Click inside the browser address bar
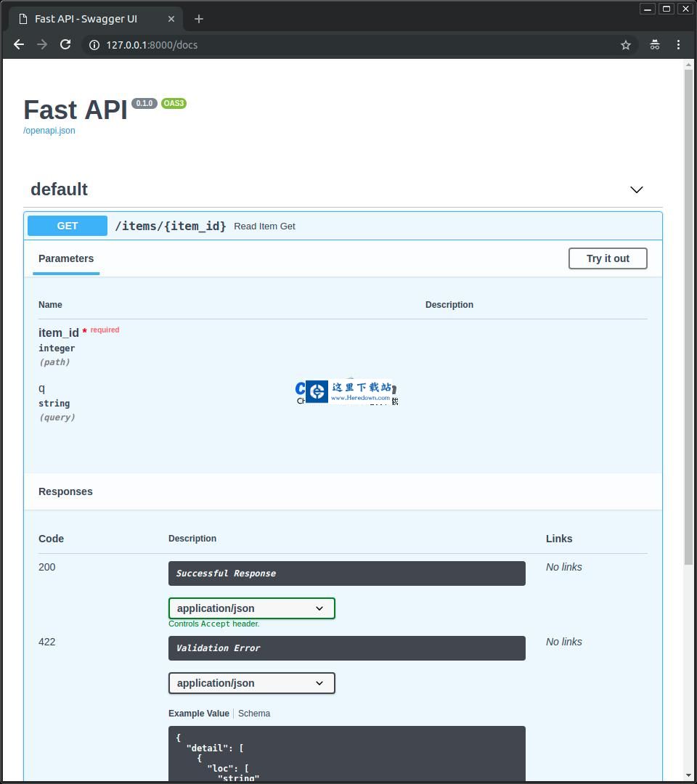Screen dimensions: 697x784 point(290,44)
